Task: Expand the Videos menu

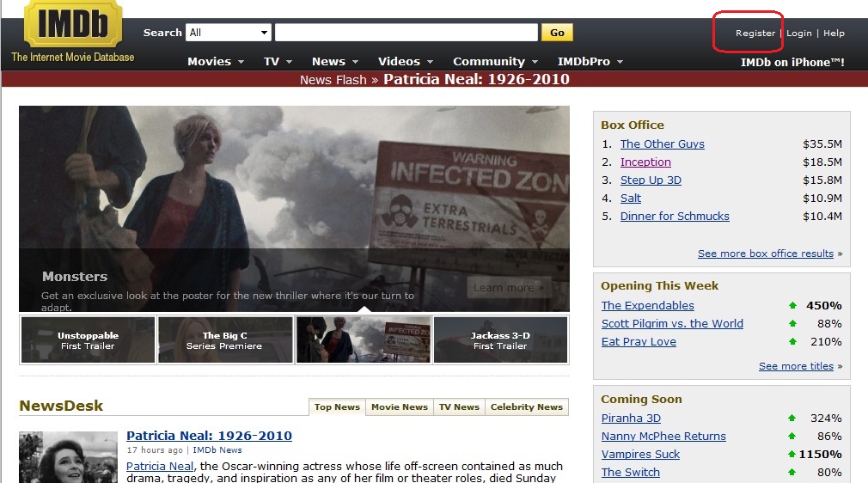Action: pos(406,62)
